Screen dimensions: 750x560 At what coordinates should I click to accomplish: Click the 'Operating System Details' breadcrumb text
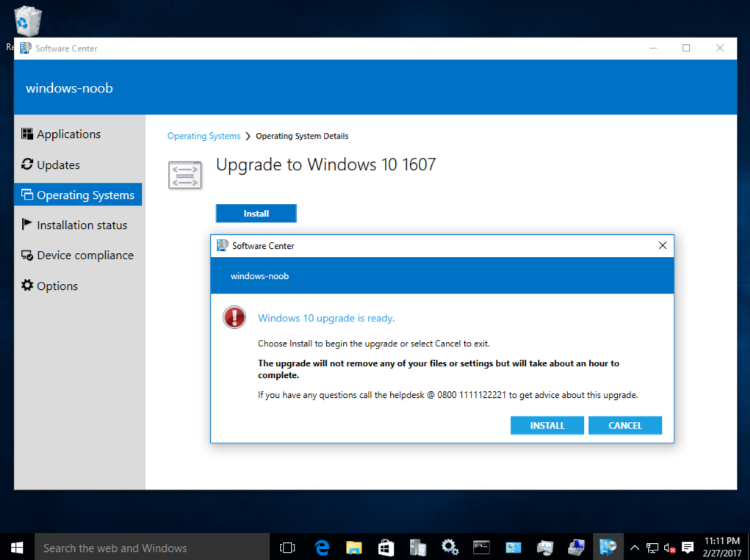(302, 137)
